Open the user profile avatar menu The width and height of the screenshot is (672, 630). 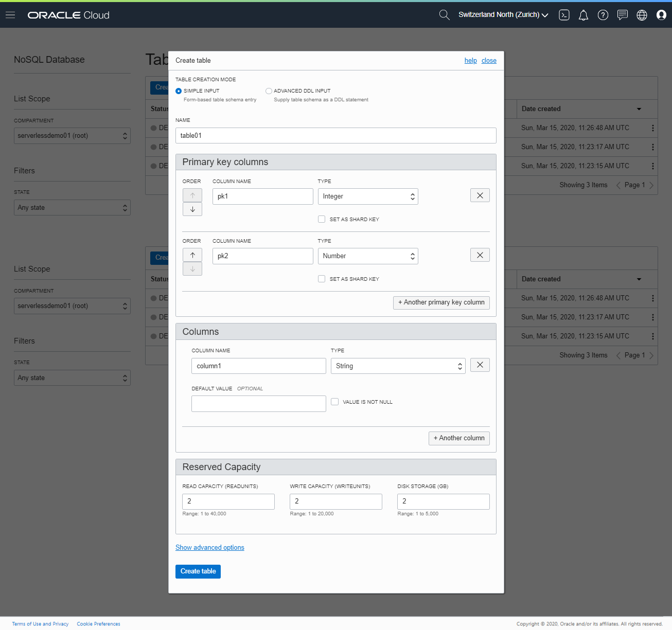(x=661, y=15)
